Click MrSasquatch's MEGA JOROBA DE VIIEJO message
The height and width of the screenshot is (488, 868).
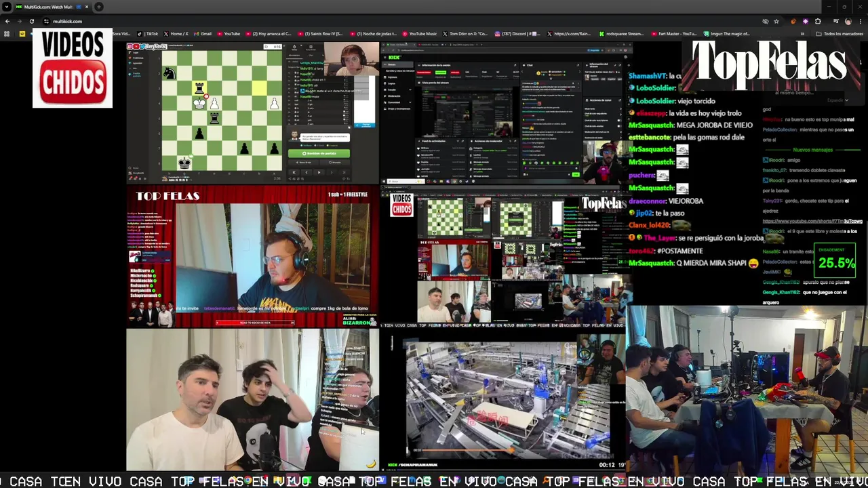click(691, 125)
